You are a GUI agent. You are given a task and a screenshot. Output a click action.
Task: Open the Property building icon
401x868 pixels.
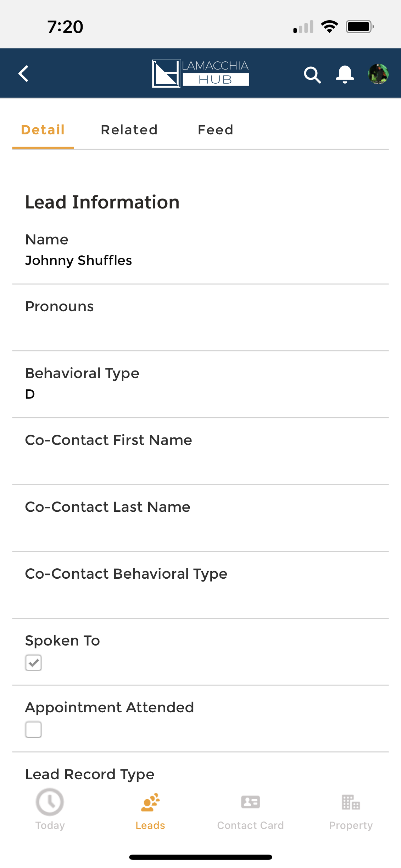350,802
